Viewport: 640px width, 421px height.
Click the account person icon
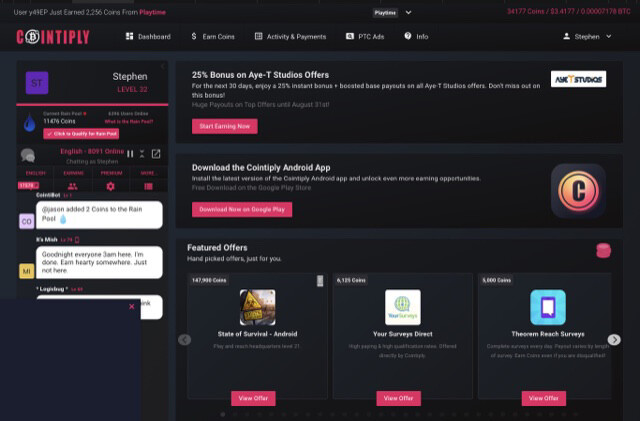point(567,36)
